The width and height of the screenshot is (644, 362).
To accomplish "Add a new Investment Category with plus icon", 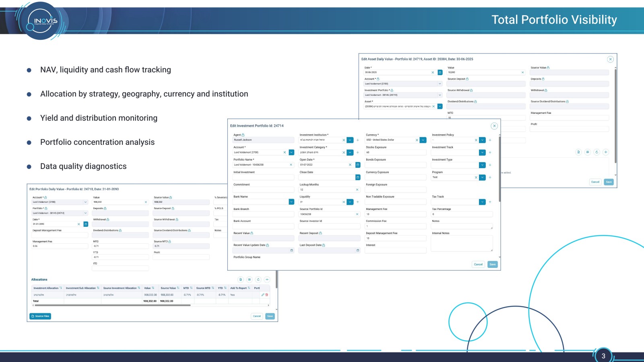I will click(x=358, y=152).
